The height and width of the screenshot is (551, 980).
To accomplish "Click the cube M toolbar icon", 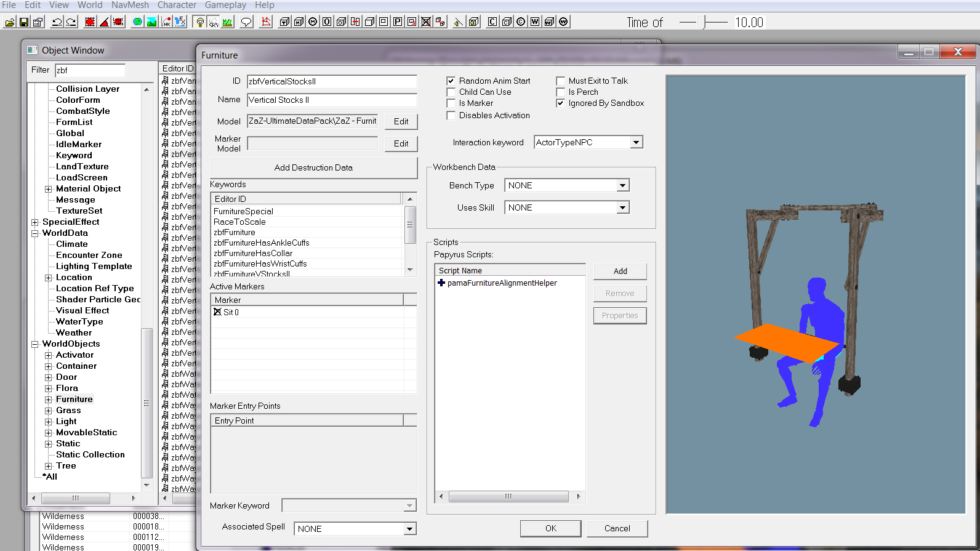I will point(299,22).
